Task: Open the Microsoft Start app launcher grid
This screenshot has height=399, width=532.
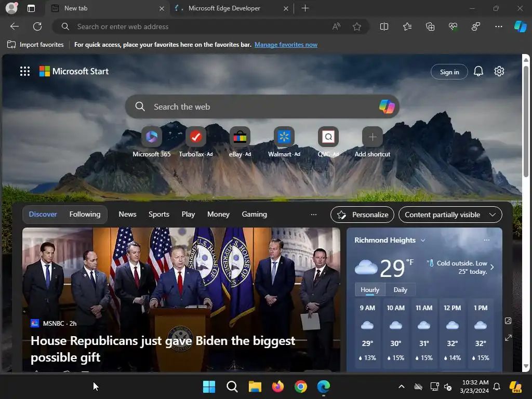Action: click(25, 71)
